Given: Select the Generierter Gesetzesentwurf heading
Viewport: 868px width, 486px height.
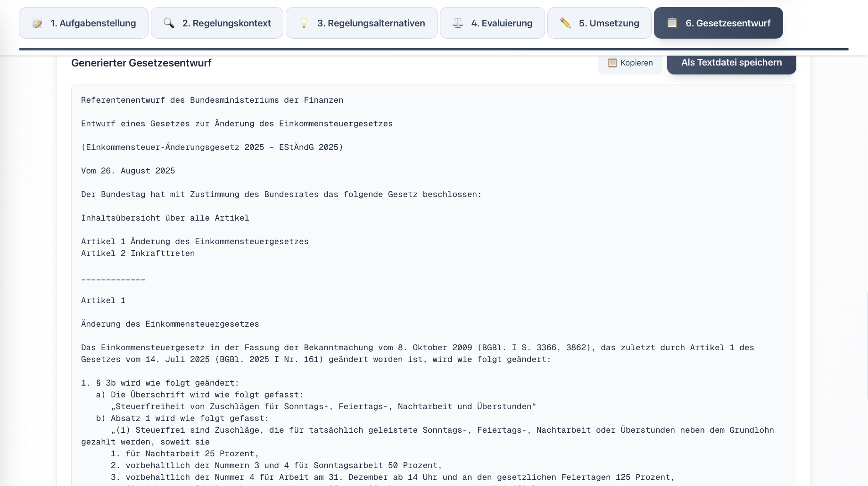Looking at the screenshot, I should click(x=141, y=63).
